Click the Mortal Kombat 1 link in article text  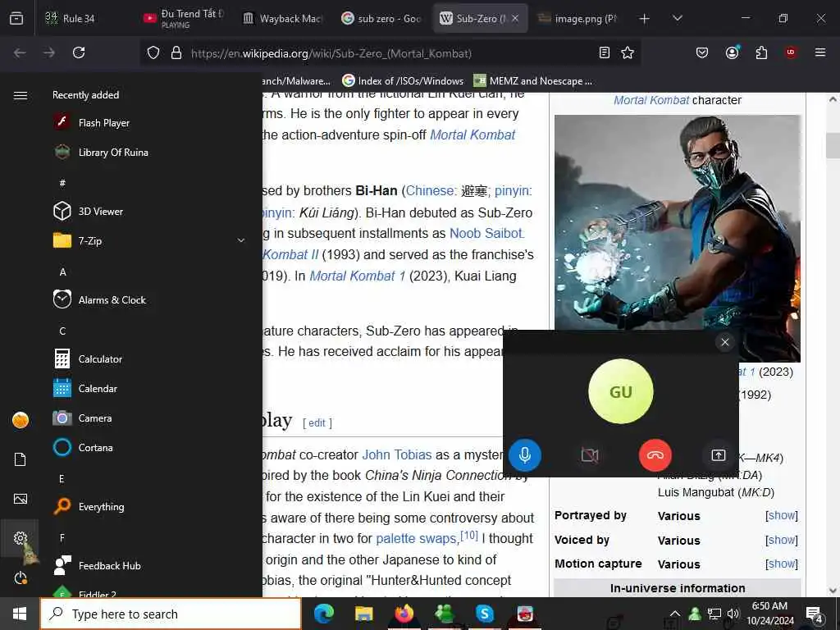358,276
